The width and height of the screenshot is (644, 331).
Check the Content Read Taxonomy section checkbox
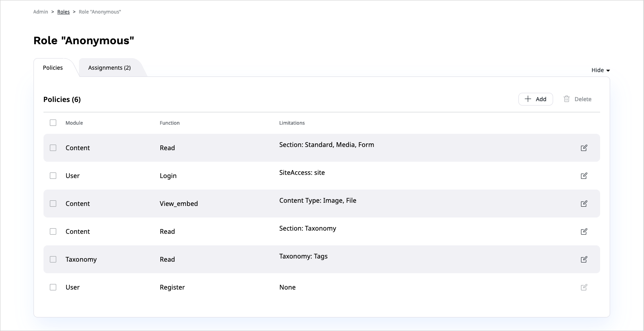53,231
